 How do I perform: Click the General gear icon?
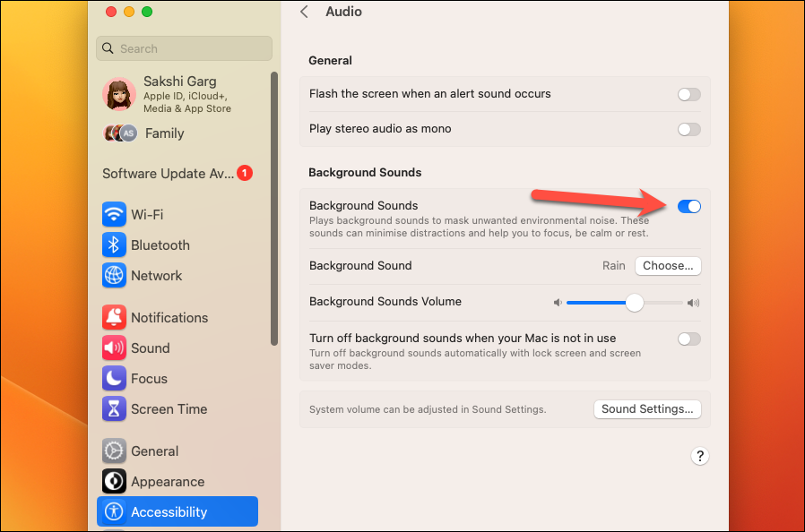pos(114,450)
